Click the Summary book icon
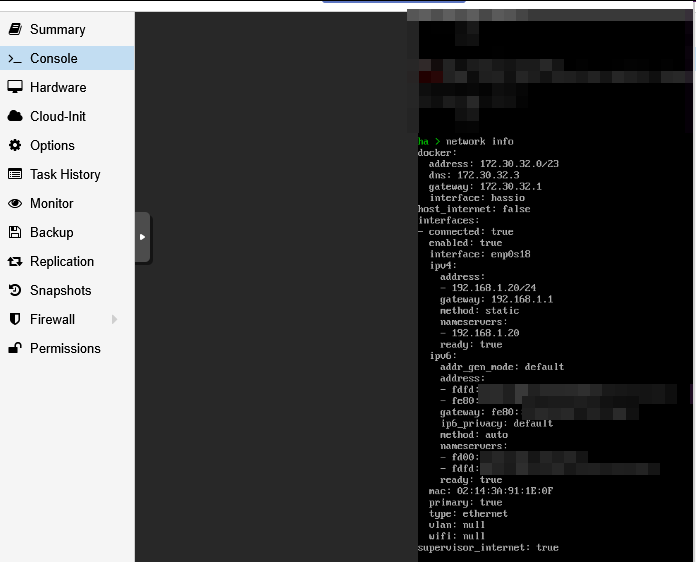This screenshot has height=562, width=696. [x=15, y=30]
